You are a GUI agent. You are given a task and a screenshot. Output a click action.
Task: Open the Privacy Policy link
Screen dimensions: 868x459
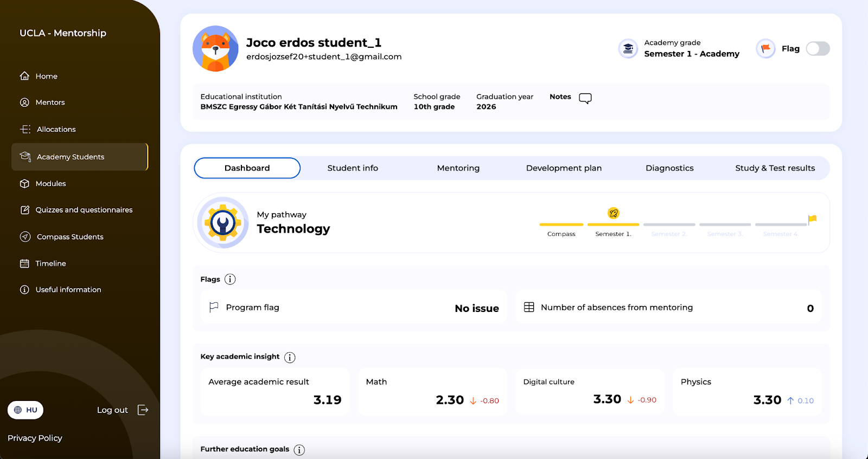pyautogui.click(x=35, y=438)
